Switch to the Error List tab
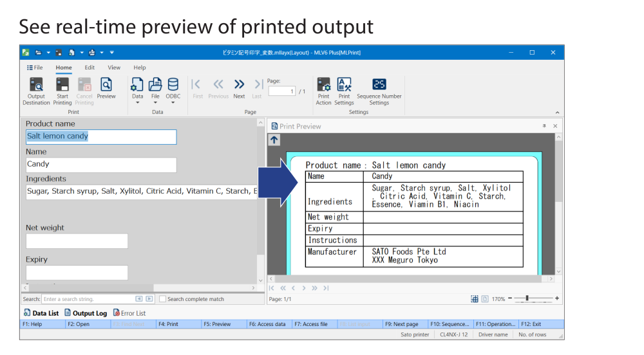 pos(129,313)
